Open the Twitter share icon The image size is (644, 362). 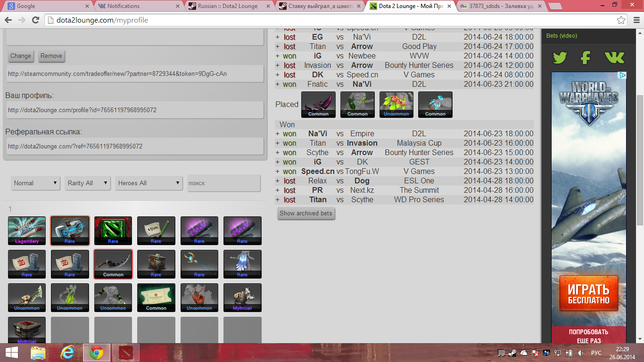point(560,58)
